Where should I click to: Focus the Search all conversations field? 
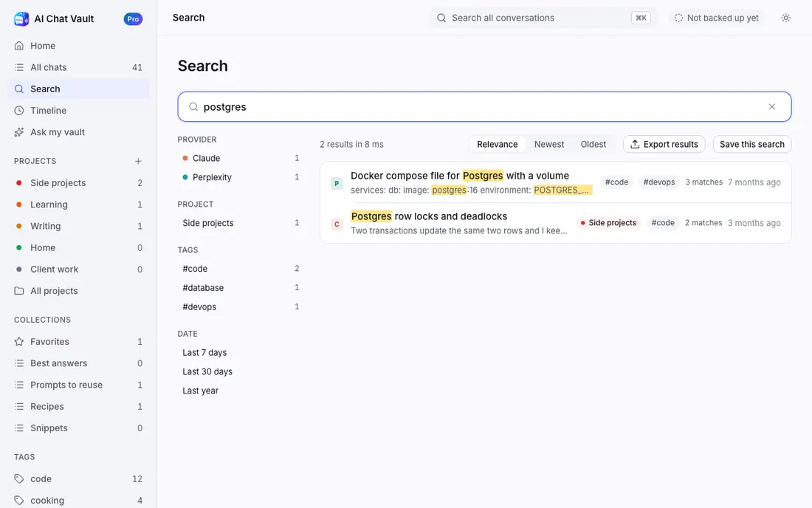tap(543, 18)
